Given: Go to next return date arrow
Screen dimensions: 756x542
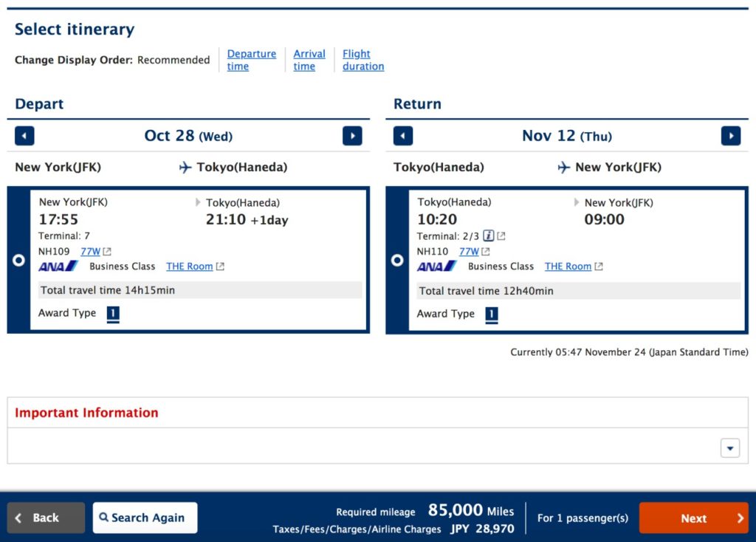Looking at the screenshot, I should pos(730,136).
